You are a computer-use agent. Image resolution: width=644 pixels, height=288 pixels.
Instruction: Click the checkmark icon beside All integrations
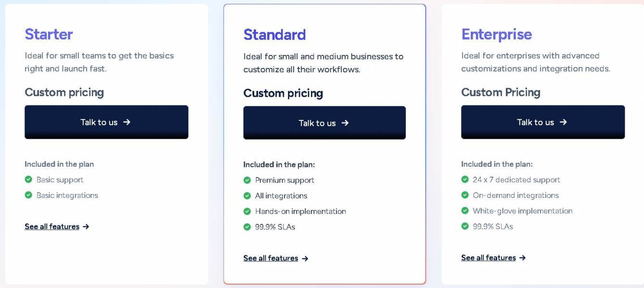click(x=248, y=196)
